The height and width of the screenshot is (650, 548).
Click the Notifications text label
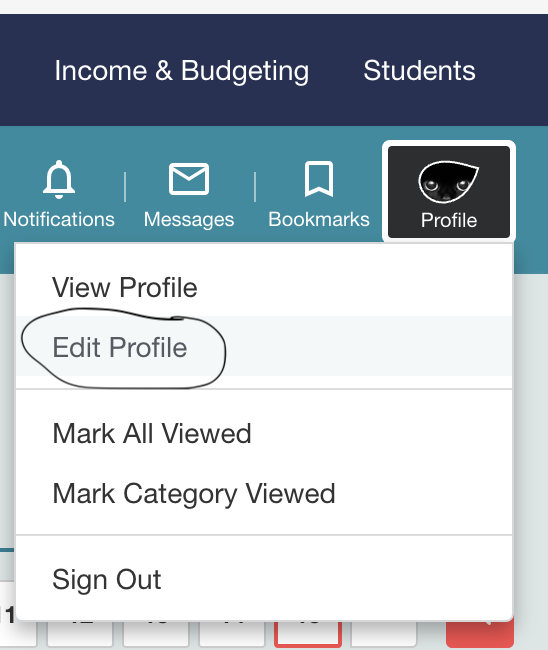pyautogui.click(x=59, y=219)
